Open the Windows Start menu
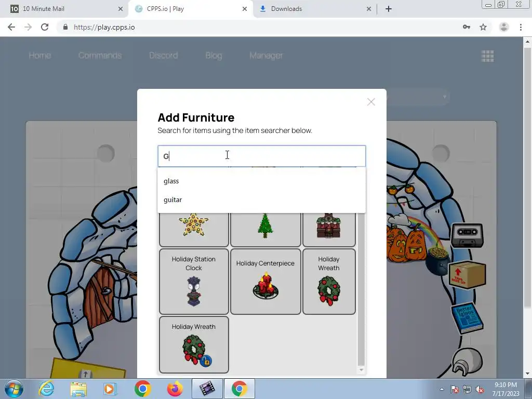 point(14,389)
